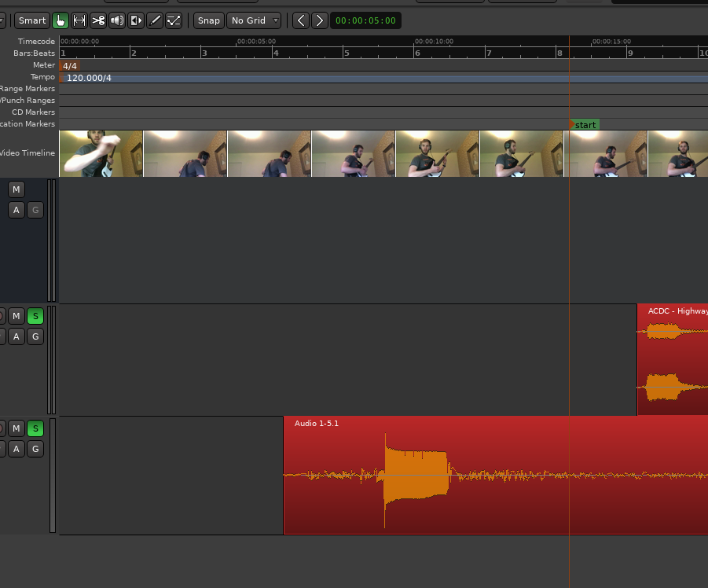The width and height of the screenshot is (708, 588).
Task: Select the Time Stretch tool
Action: coord(136,20)
